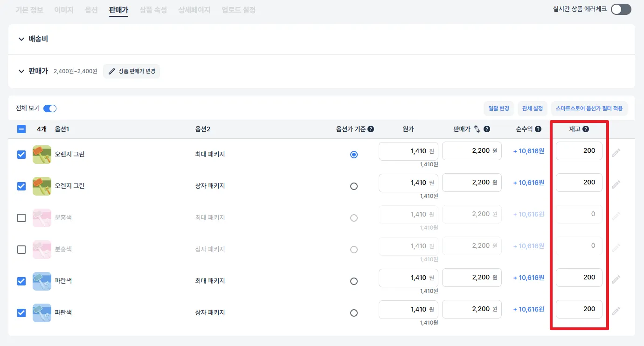
Task: Switch to the 상세페이지 tab
Action: (194, 10)
